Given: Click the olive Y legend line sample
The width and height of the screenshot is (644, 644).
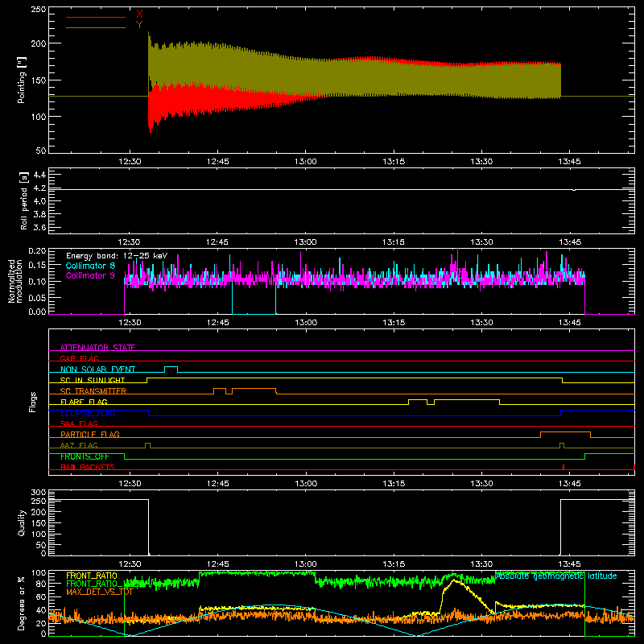Looking at the screenshot, I should [x=95, y=28].
